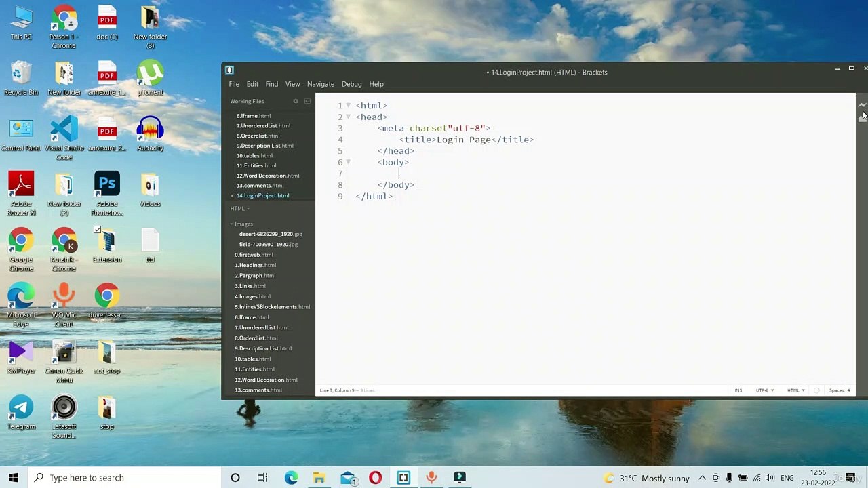
Task: Select desert-6826299_1920.jpg in file tree
Action: (271, 234)
